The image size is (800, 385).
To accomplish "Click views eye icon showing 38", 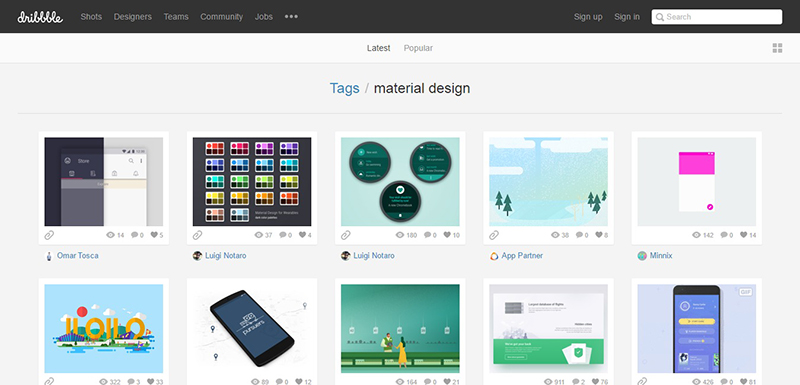I will click(x=556, y=235).
